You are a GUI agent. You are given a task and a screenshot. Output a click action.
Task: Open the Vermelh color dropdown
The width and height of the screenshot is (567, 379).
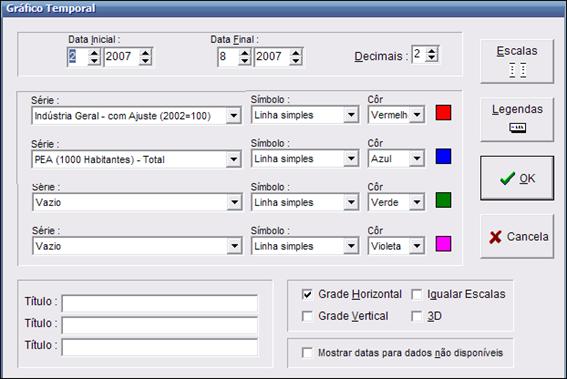click(417, 115)
